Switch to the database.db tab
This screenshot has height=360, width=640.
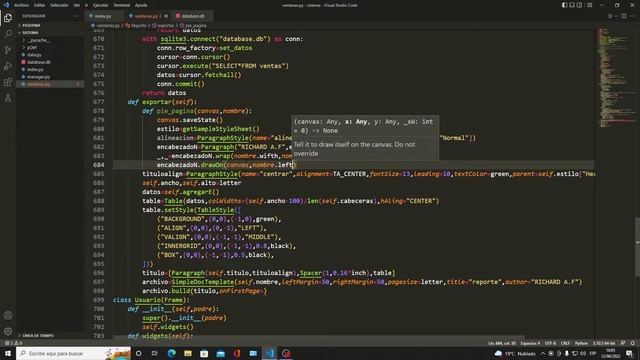[193, 16]
